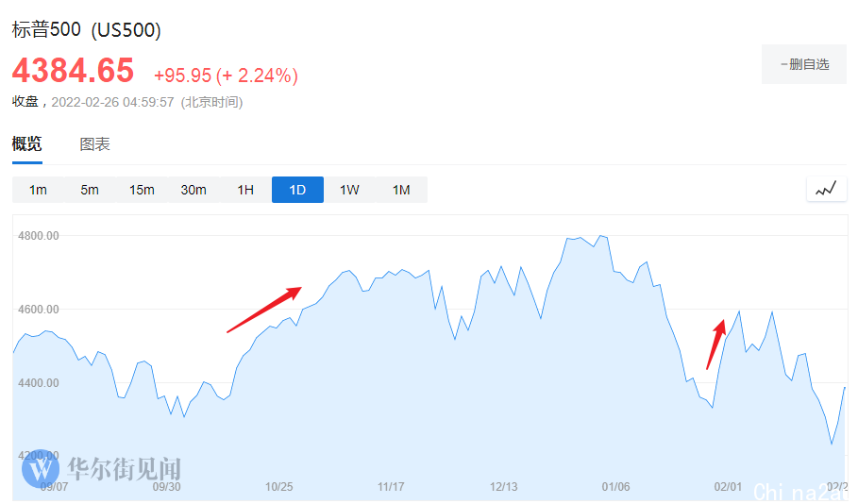Click the 11/17 date marker on axis

click(391, 487)
